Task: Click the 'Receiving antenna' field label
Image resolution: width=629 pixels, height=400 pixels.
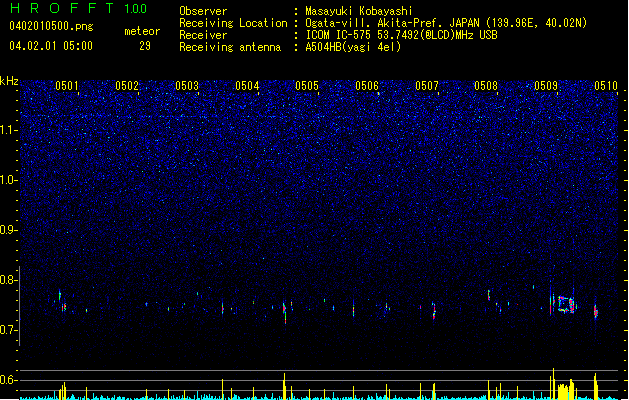Action: pyautogui.click(x=230, y=47)
